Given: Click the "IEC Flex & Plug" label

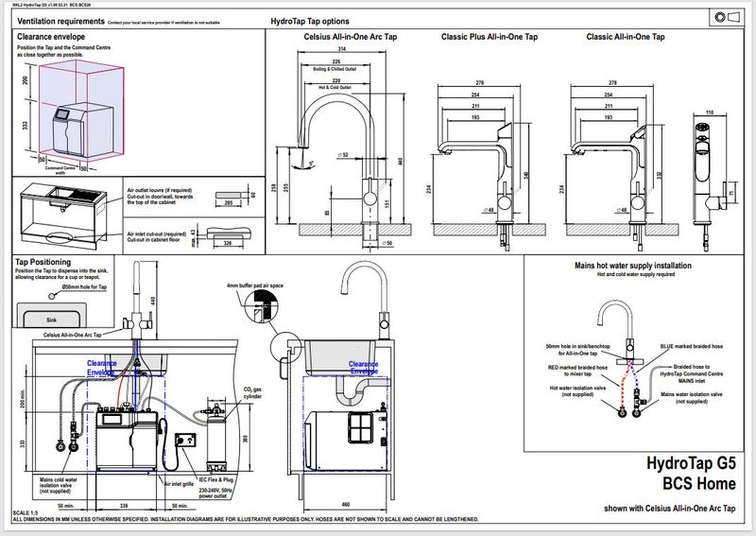Looking at the screenshot, I should point(216,480).
